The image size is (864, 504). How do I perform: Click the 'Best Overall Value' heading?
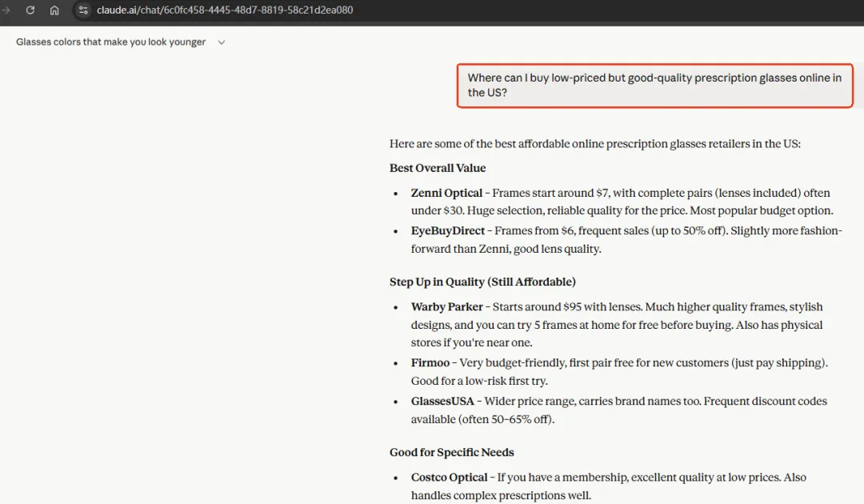pyautogui.click(x=438, y=168)
